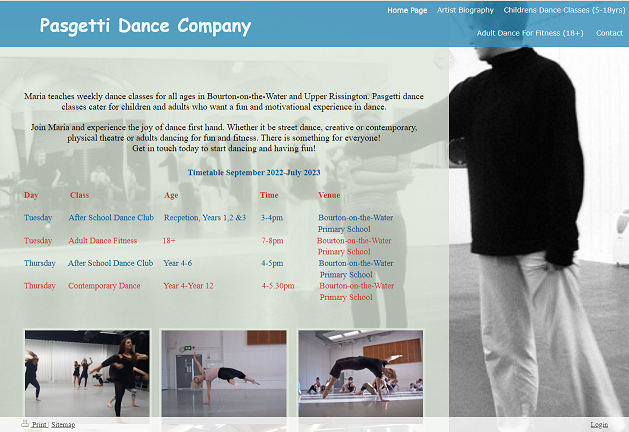Click the venue for the Year 4-6 class

(356, 269)
